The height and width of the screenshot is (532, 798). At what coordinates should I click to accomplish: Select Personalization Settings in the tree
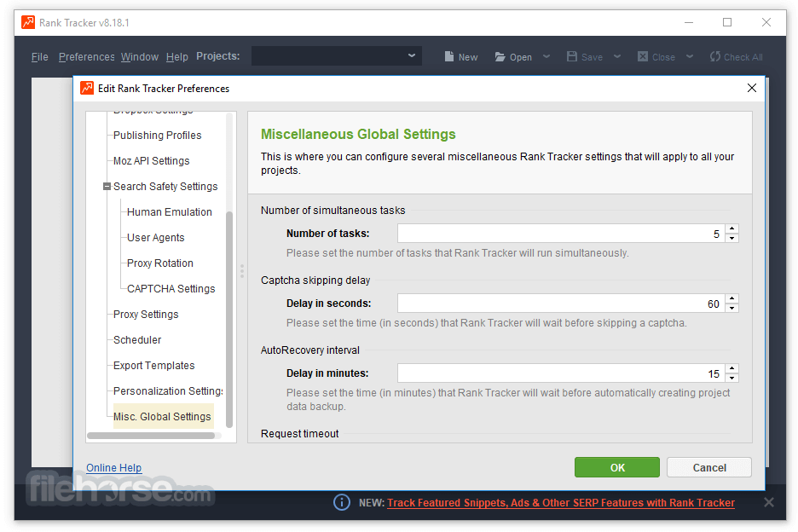click(168, 391)
